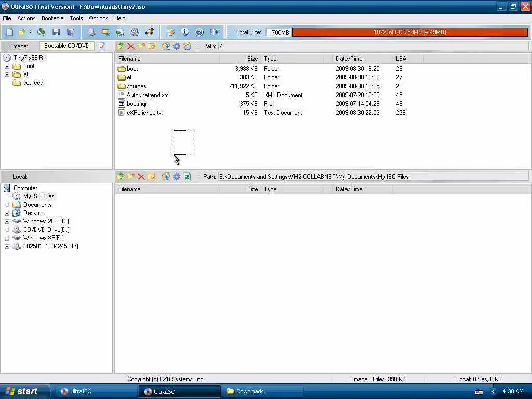Click the green Refresh icon in Local toolbar
Image resolution: width=532 pixels, height=399 pixels.
click(187, 177)
